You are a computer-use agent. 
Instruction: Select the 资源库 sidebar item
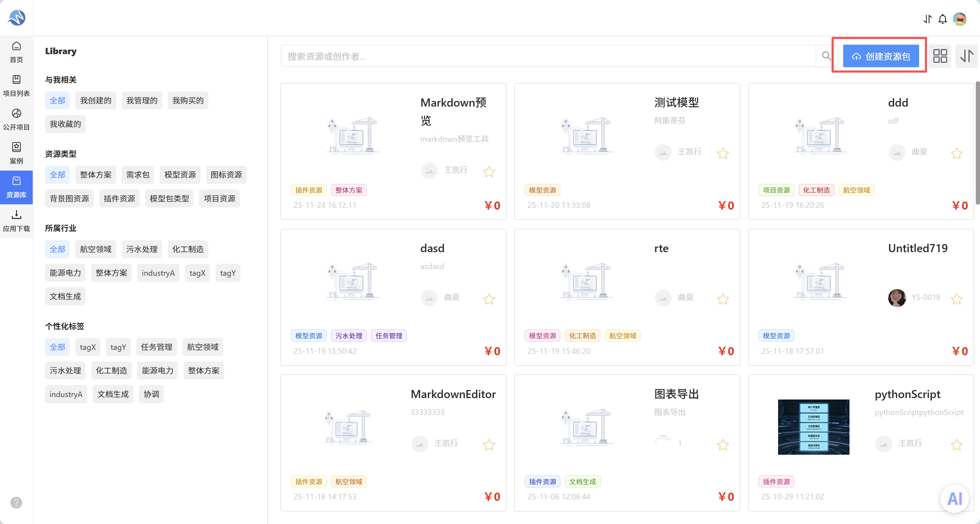pyautogui.click(x=17, y=187)
